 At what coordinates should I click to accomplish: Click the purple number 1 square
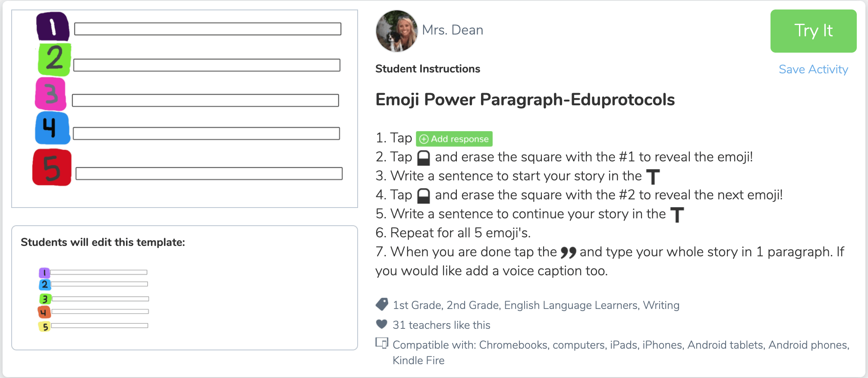click(53, 27)
